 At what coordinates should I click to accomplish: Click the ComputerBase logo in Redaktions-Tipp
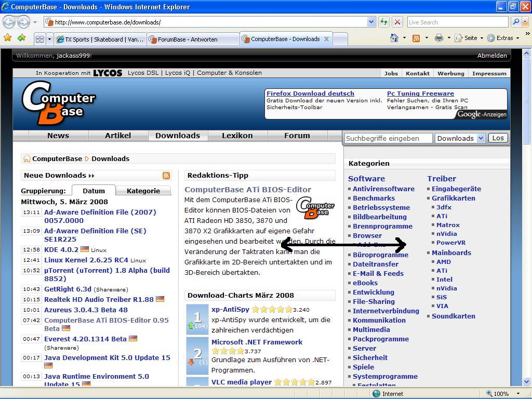pyautogui.click(x=315, y=207)
